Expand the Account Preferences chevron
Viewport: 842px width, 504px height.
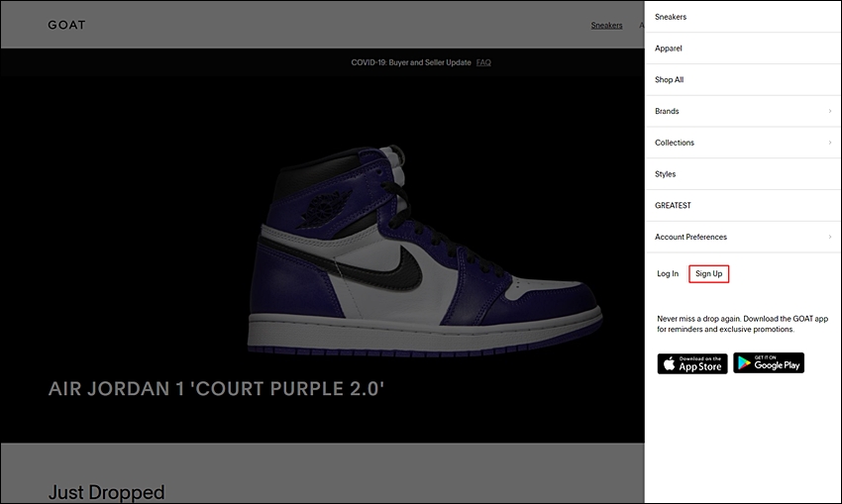pos(830,237)
